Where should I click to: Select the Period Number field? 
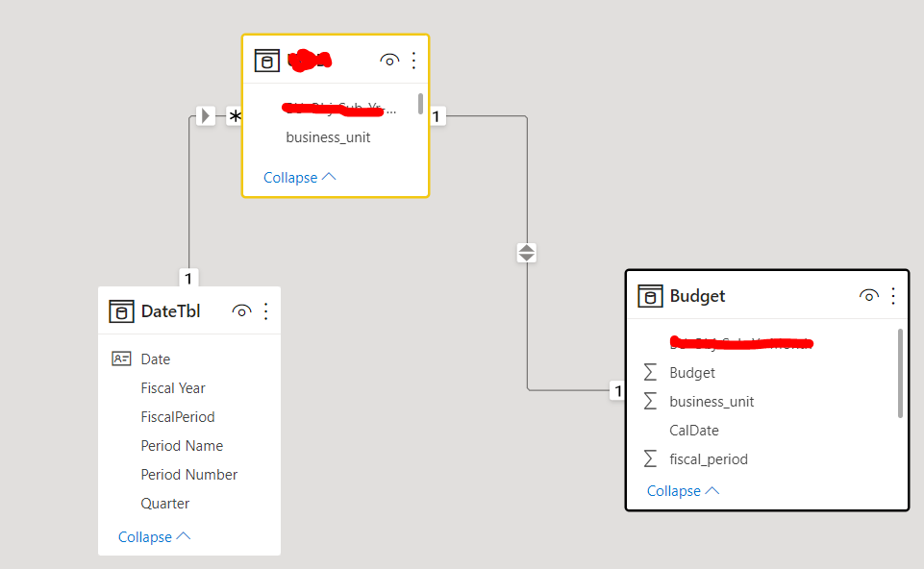point(189,475)
